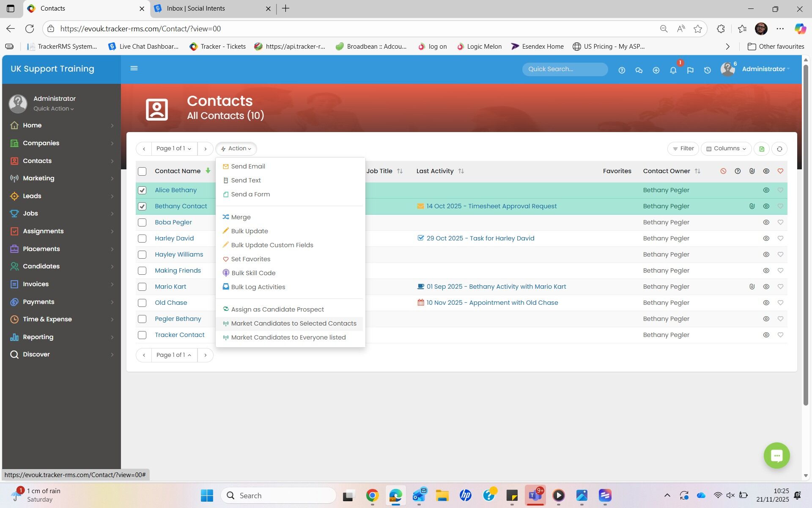The image size is (812, 508).
Task: Click the eye icon on Mario Kart row
Action: tap(766, 287)
